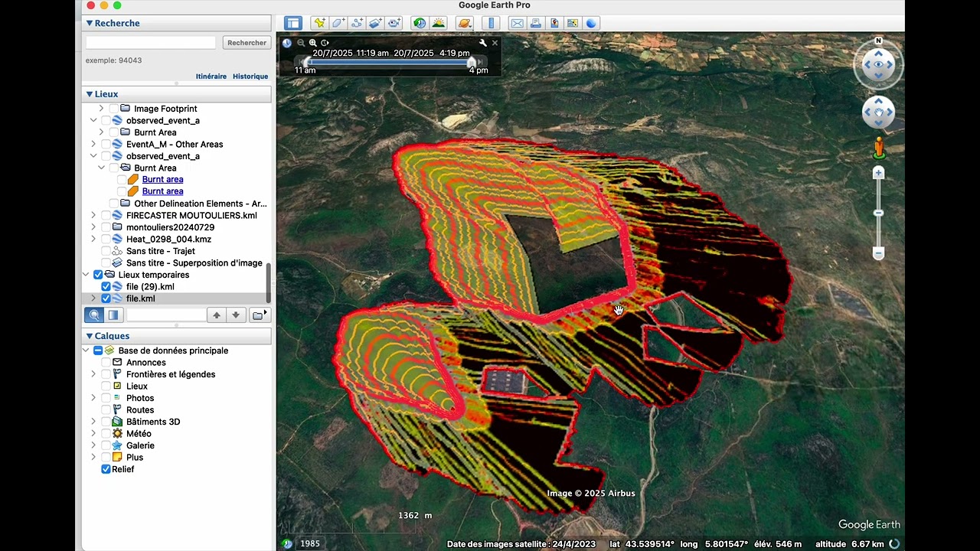Collapse the Recherche panel triangle
Viewport: 980px width, 551px height.
(90, 23)
